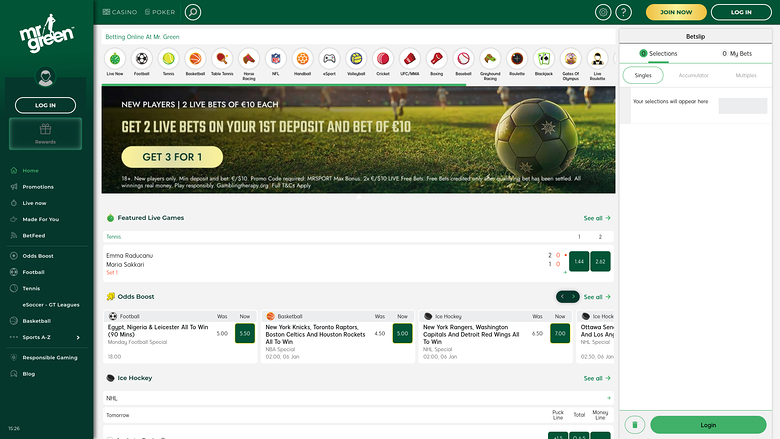The image size is (780, 439).
Task: Open the UFC/MMA glove icon
Action: coord(410,59)
